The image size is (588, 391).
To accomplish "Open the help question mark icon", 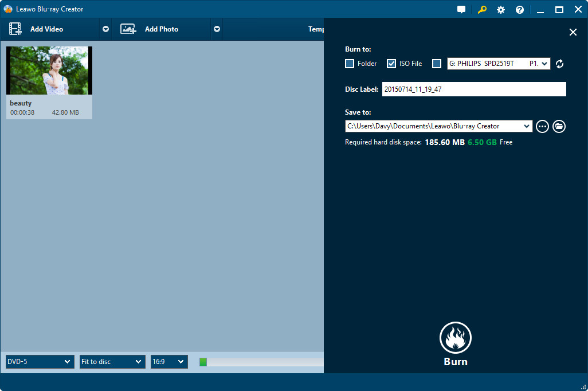I will [519, 10].
